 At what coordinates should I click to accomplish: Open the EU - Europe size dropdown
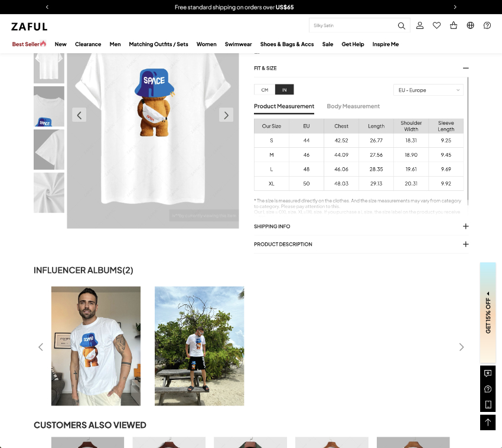(x=428, y=90)
